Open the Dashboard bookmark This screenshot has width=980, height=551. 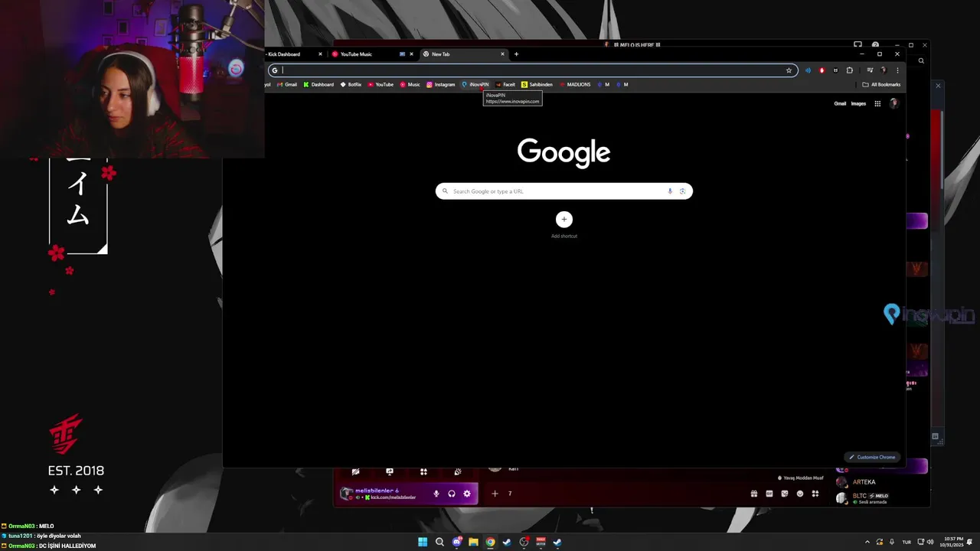click(x=318, y=85)
